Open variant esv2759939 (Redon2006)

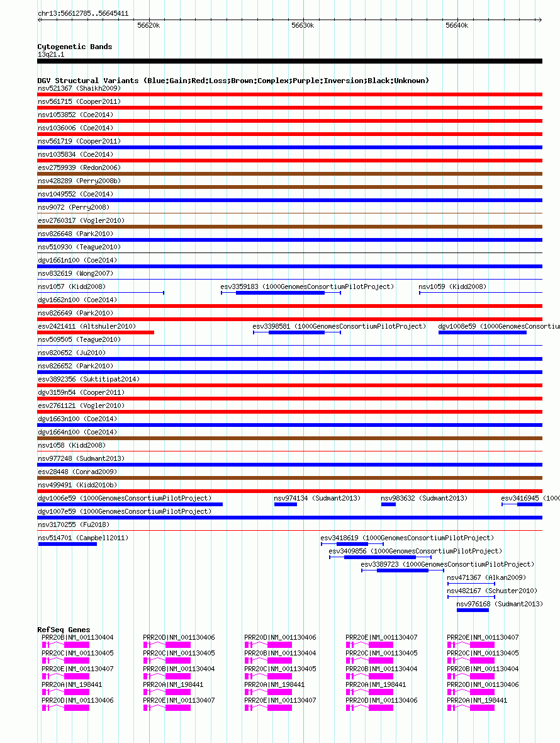point(79,167)
